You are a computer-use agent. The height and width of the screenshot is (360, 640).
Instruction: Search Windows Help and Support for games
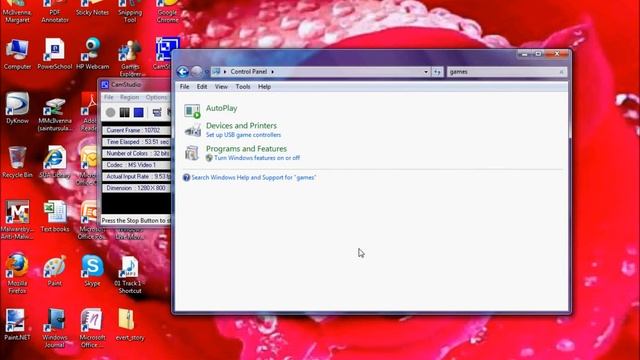[x=253, y=178]
